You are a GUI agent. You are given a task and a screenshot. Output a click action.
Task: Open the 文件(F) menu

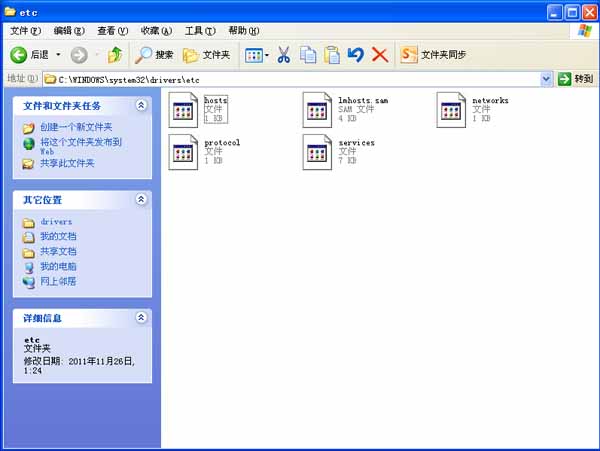25,31
